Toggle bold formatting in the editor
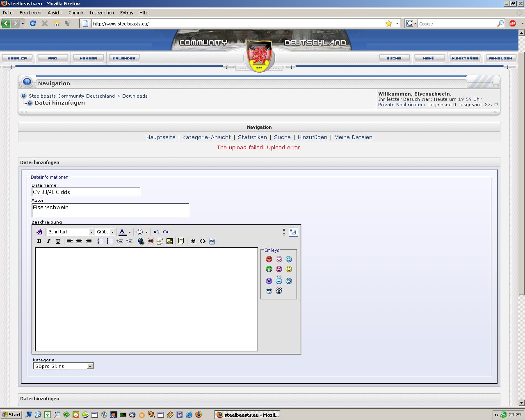This screenshot has width=525, height=420. click(x=39, y=241)
